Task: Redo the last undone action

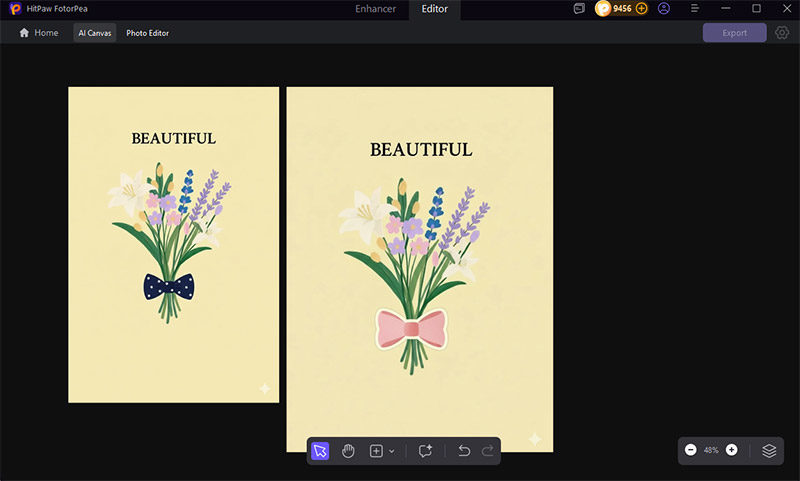Action: coord(488,451)
